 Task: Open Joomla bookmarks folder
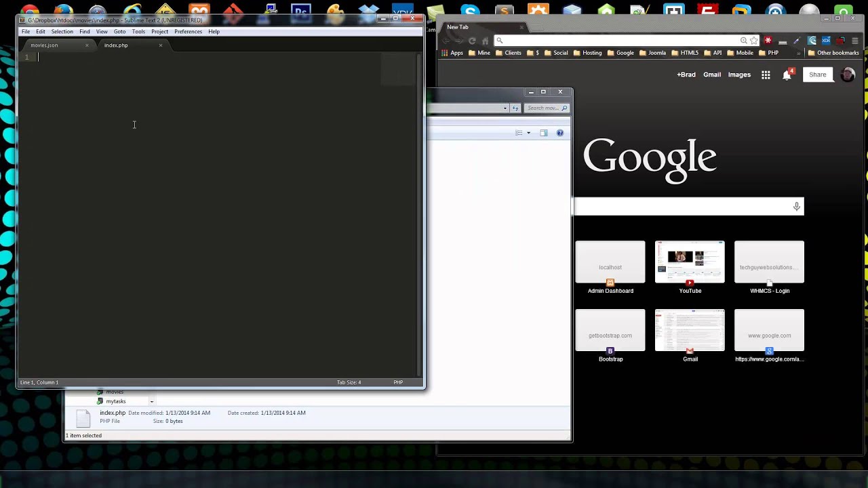653,53
